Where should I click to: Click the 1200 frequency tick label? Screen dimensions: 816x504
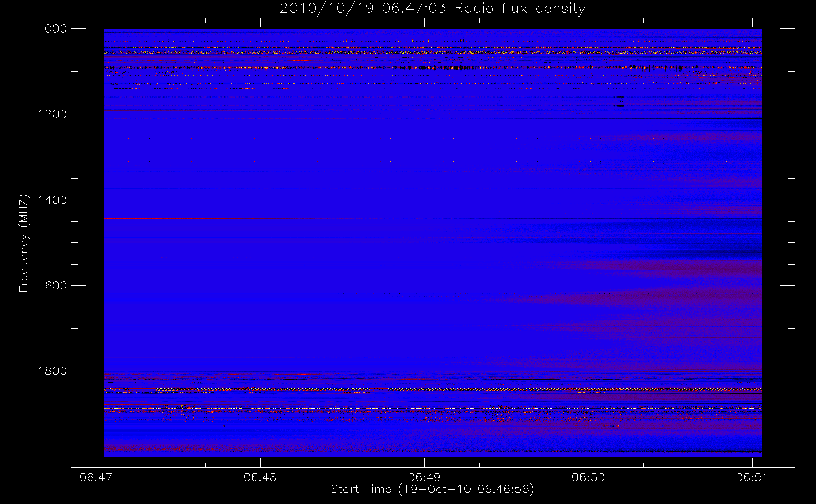[52, 114]
